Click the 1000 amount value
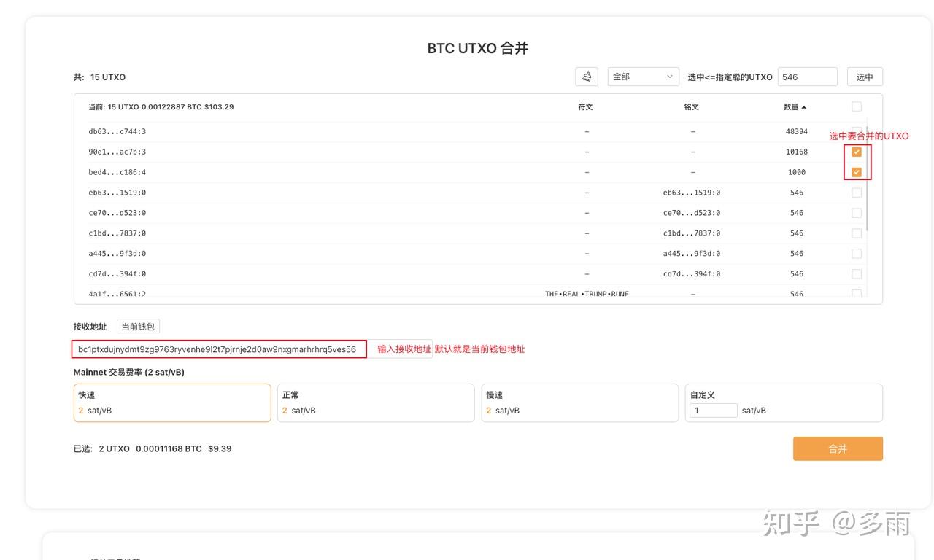 [x=797, y=172]
